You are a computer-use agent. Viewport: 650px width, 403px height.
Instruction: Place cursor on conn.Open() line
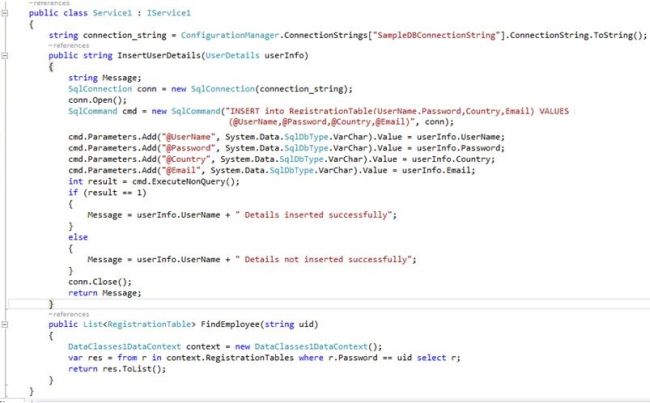coord(91,100)
